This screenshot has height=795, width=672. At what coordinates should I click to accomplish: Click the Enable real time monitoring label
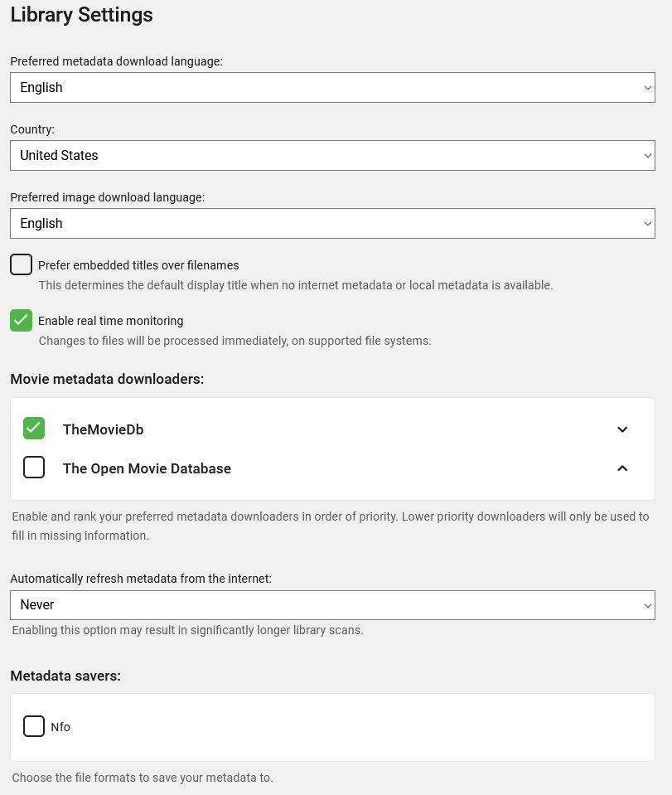click(110, 321)
